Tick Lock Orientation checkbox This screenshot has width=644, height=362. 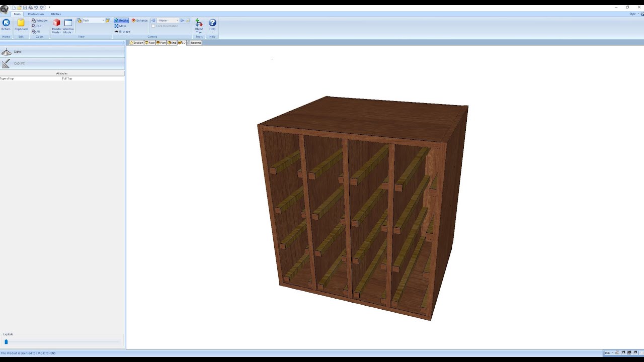[153, 26]
